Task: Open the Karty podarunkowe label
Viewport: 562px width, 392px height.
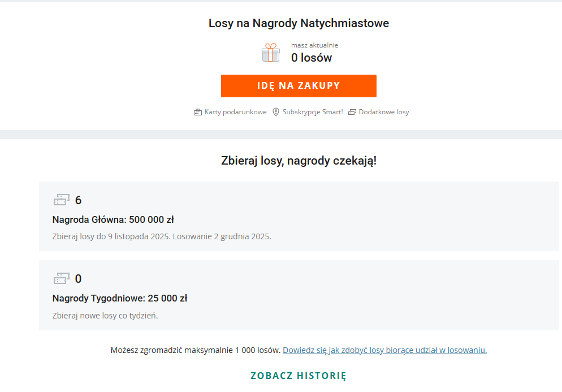Action: 235,112
